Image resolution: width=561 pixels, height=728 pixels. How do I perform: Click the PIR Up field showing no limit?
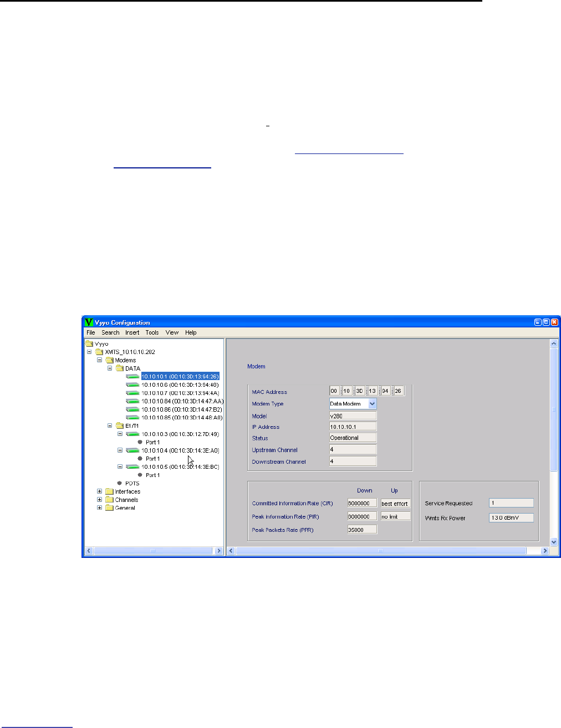[x=396, y=516]
